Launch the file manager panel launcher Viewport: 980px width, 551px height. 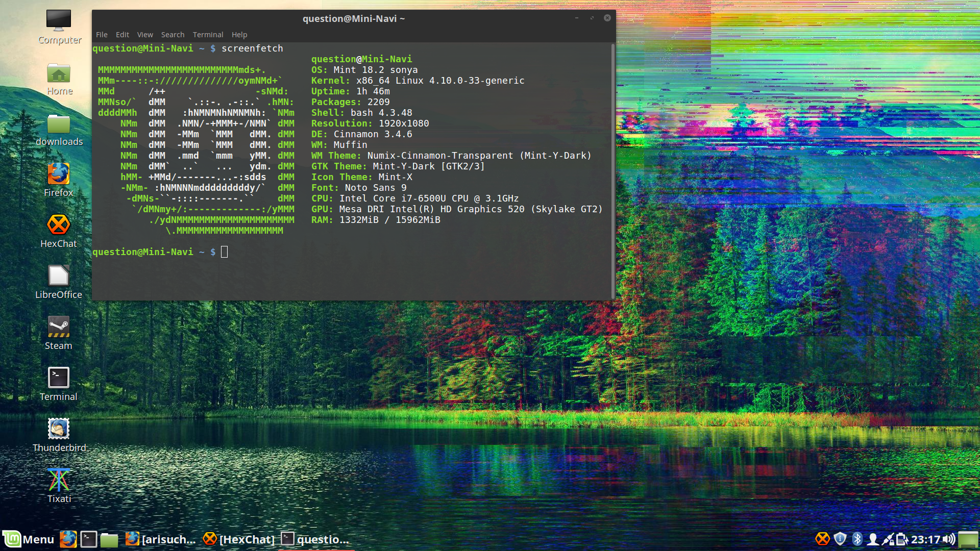pos(109,539)
